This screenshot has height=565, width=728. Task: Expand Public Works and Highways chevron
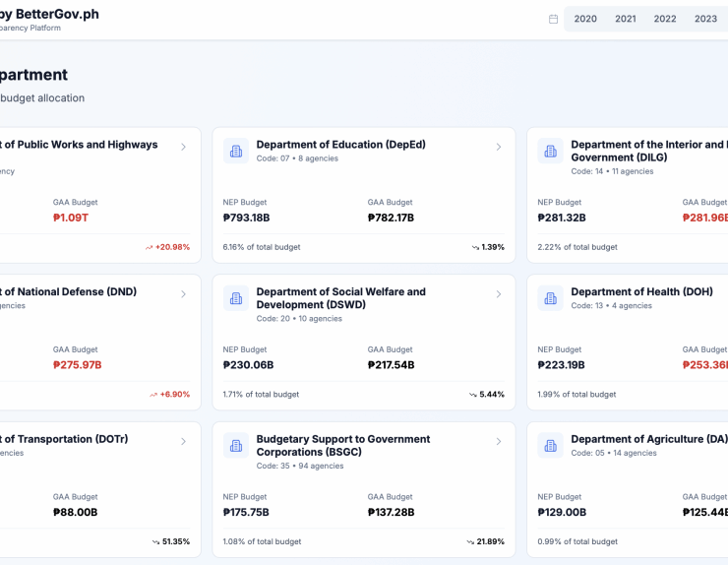coord(183,147)
